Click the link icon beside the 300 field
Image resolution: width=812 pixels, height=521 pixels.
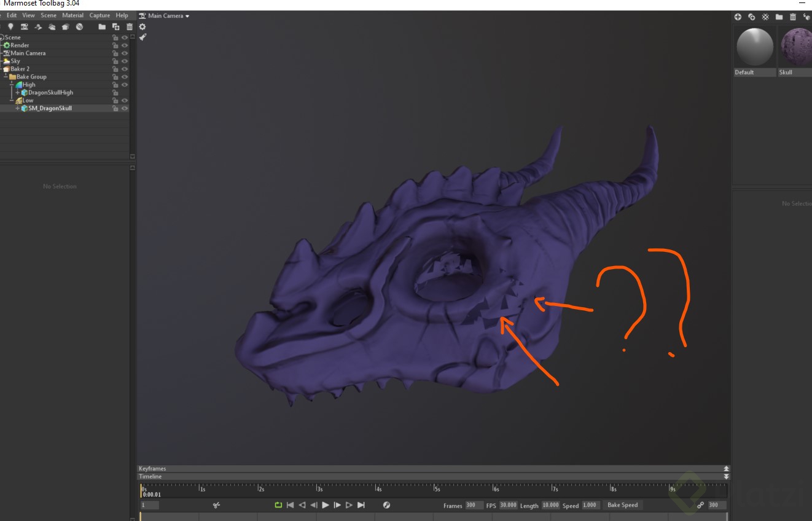tap(700, 505)
